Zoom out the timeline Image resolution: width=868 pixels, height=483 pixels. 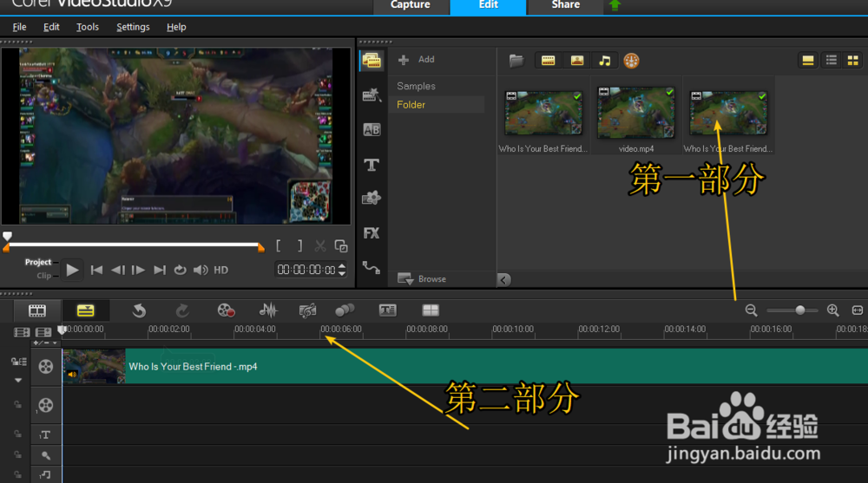751,310
